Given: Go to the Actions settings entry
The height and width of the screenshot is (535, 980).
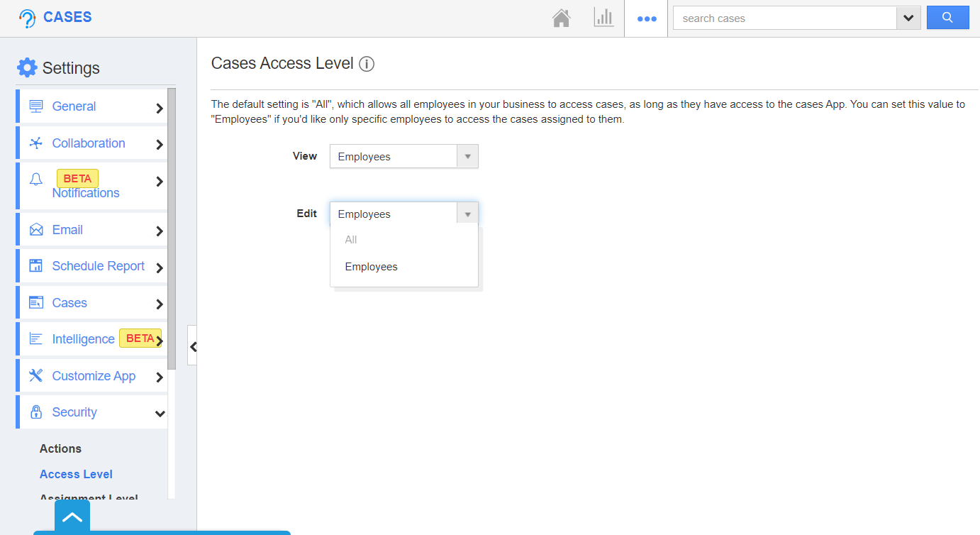Looking at the screenshot, I should click(60, 448).
